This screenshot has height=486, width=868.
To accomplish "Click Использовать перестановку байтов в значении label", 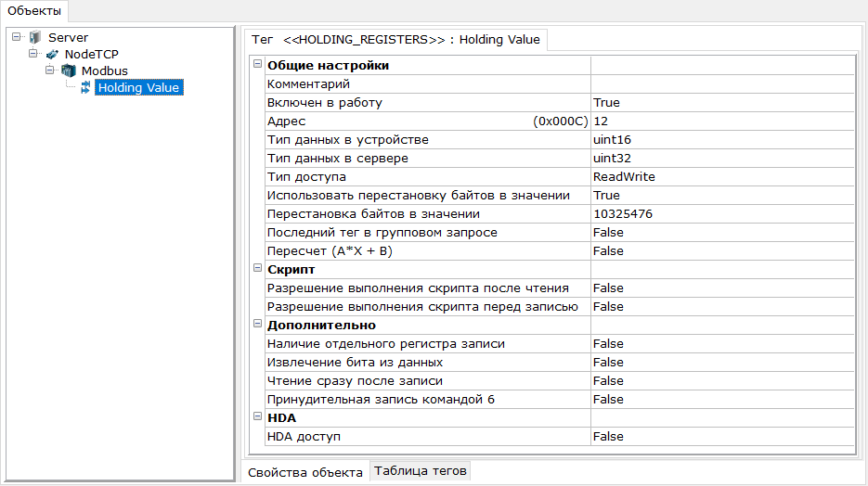I will click(419, 195).
